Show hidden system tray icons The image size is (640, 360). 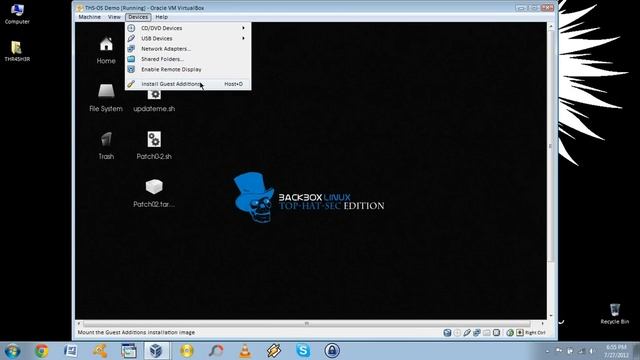547,351
